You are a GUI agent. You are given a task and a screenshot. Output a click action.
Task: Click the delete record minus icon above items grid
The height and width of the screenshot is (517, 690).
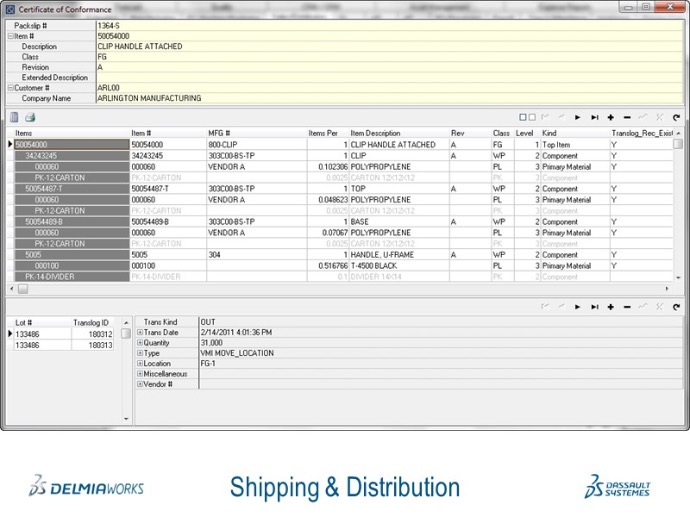[627, 117]
